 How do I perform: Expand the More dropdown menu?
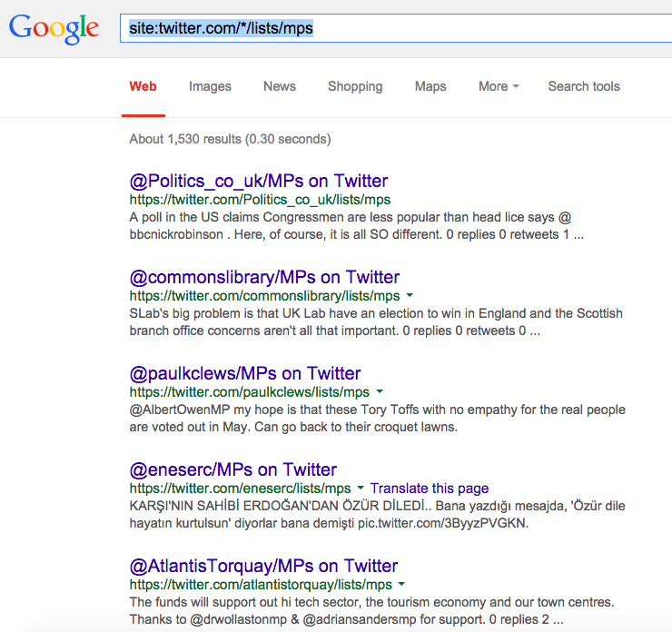pos(499,86)
